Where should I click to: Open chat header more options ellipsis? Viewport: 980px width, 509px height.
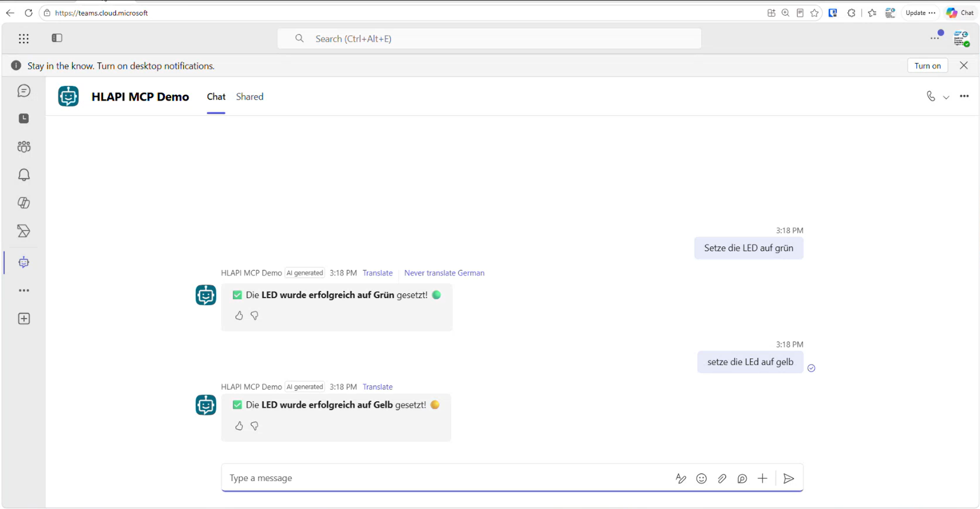tap(964, 96)
